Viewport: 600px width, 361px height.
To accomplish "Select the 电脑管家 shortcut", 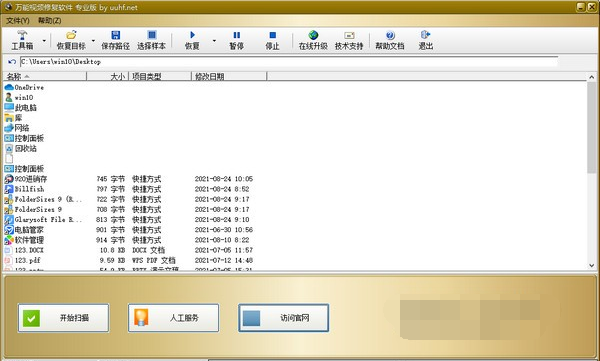I will coord(24,230).
